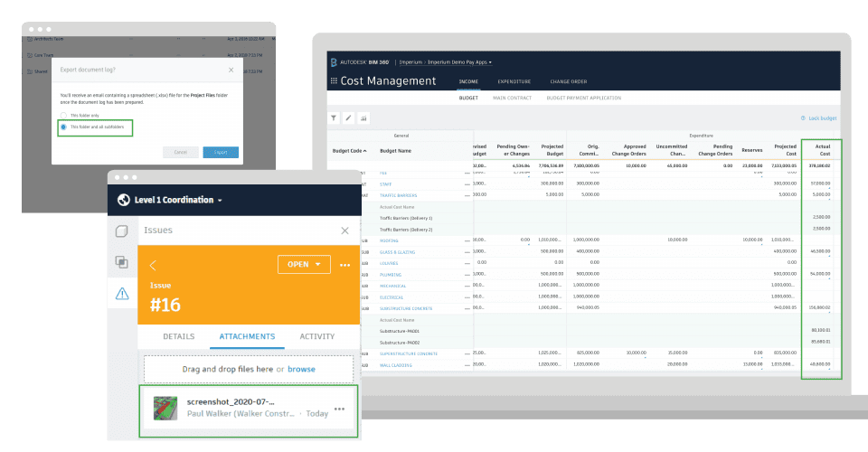Open the clash overlay icon in sidebar
868x452 pixels.
(x=122, y=261)
